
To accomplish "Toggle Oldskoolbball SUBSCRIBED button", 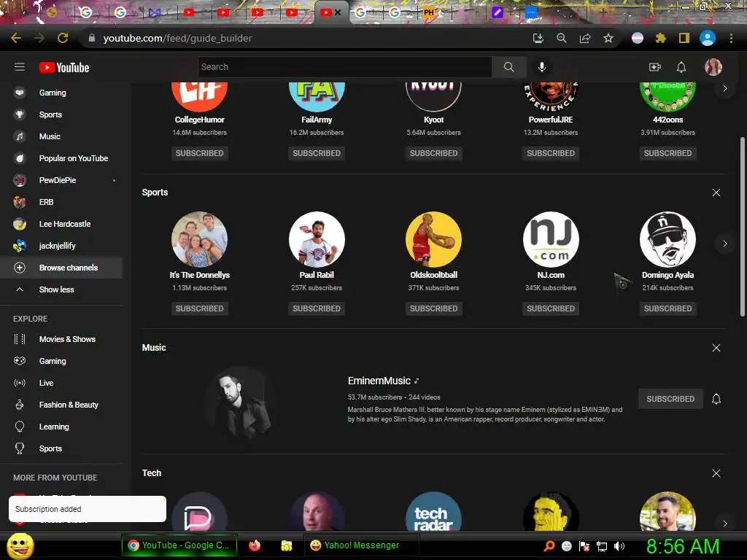I will pyautogui.click(x=433, y=308).
